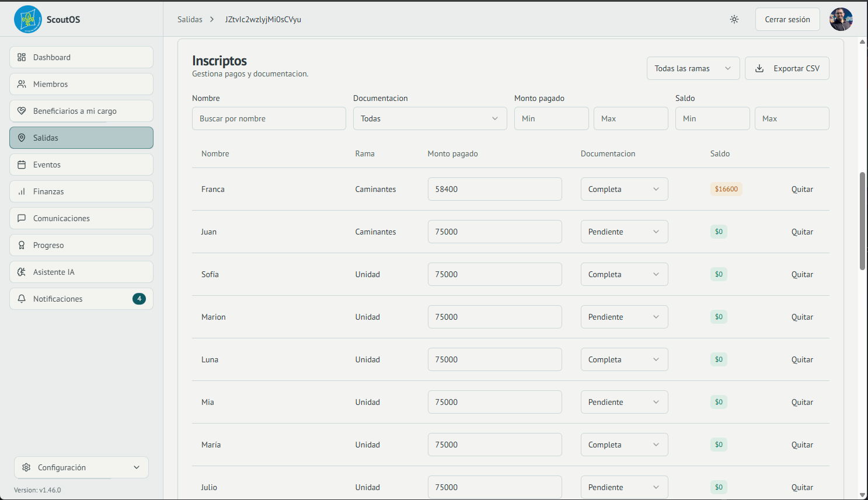Click the Notificaciones bell icon
The width and height of the screenshot is (868, 500).
click(22, 299)
